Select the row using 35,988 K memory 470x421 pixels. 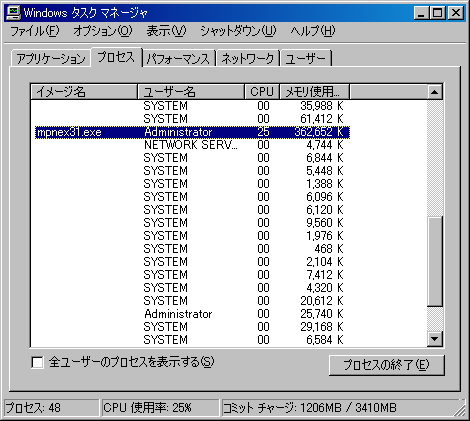pos(192,106)
